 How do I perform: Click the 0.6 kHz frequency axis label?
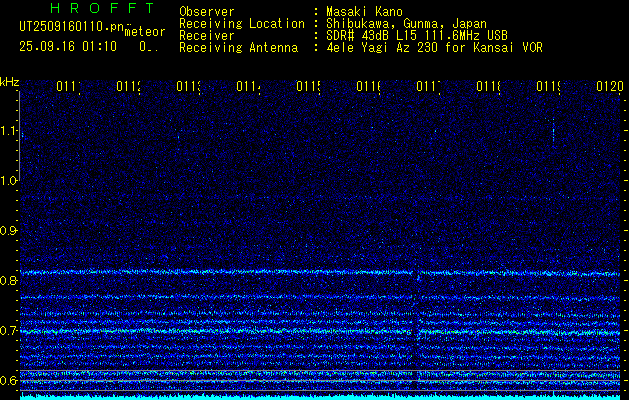pyautogui.click(x=9, y=380)
